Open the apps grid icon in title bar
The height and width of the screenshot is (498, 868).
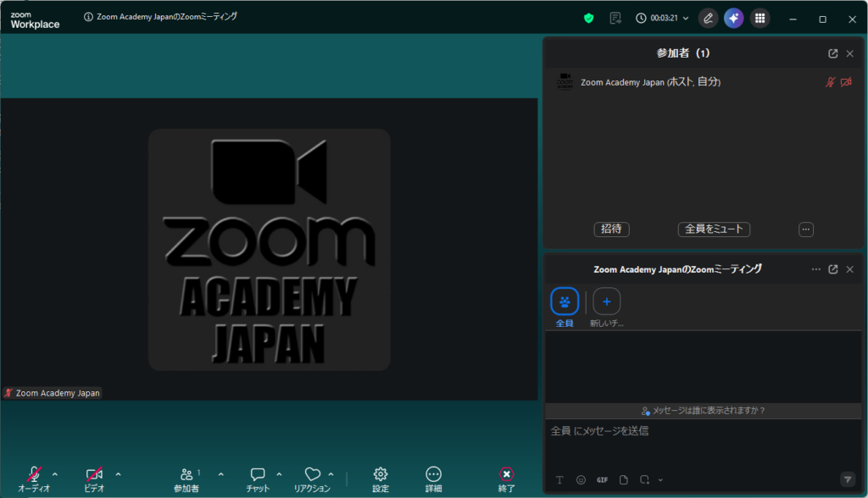760,18
